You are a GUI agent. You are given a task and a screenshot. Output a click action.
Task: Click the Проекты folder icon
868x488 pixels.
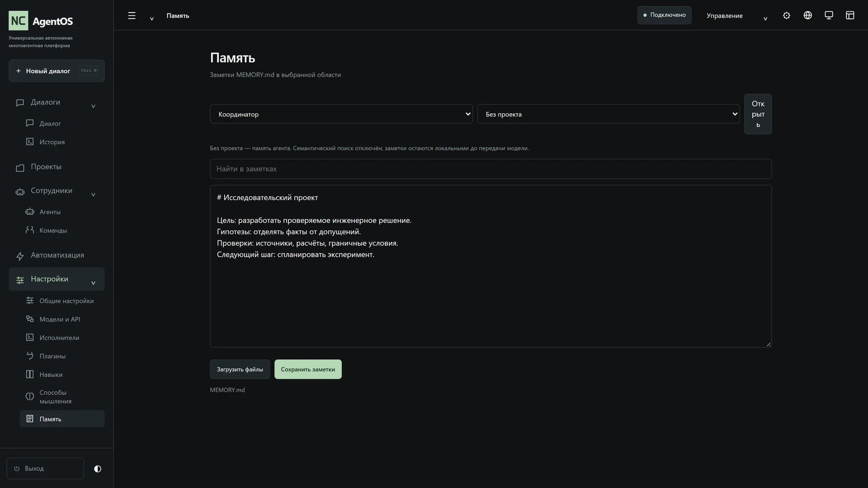tap(20, 168)
